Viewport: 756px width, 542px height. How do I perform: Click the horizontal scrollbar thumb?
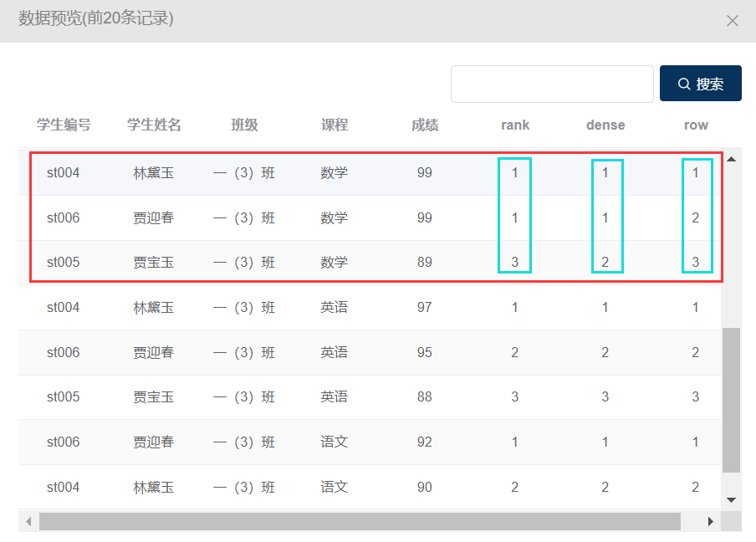click(360, 521)
